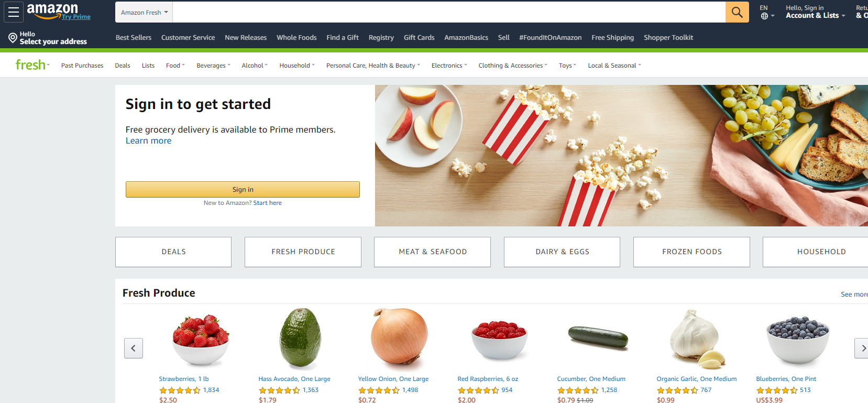The height and width of the screenshot is (403, 868).
Task: Follow the Learn more link
Action: [148, 141]
